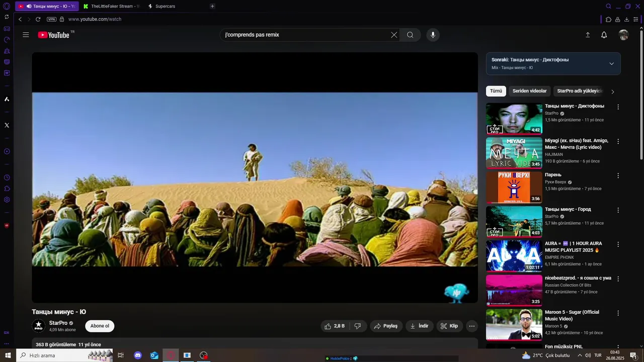Select the Seriden videolar filter chip

click(x=529, y=91)
